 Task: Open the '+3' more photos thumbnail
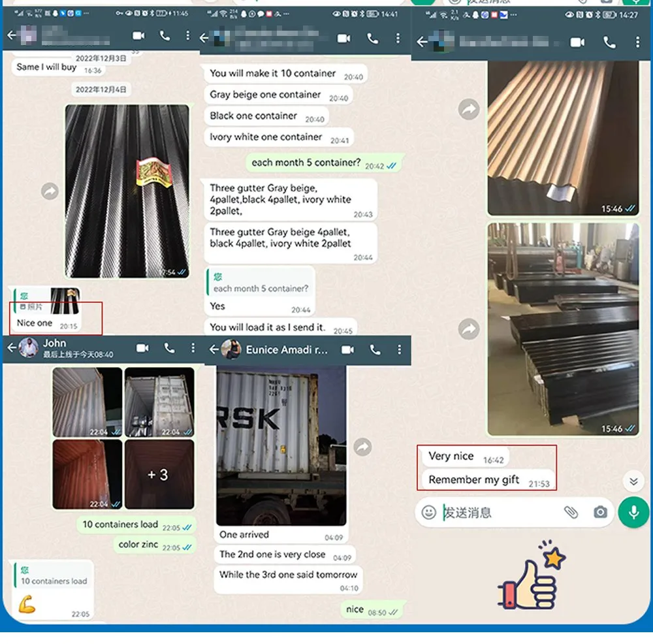click(159, 474)
